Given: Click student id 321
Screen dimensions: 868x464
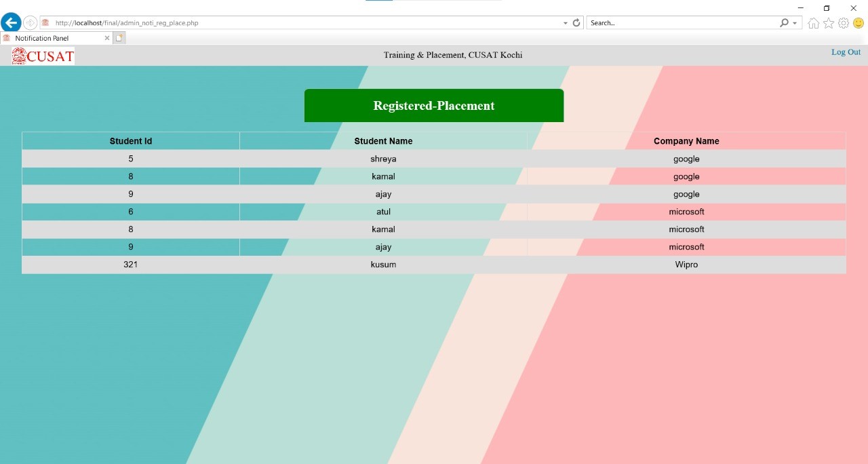Looking at the screenshot, I should [131, 265].
